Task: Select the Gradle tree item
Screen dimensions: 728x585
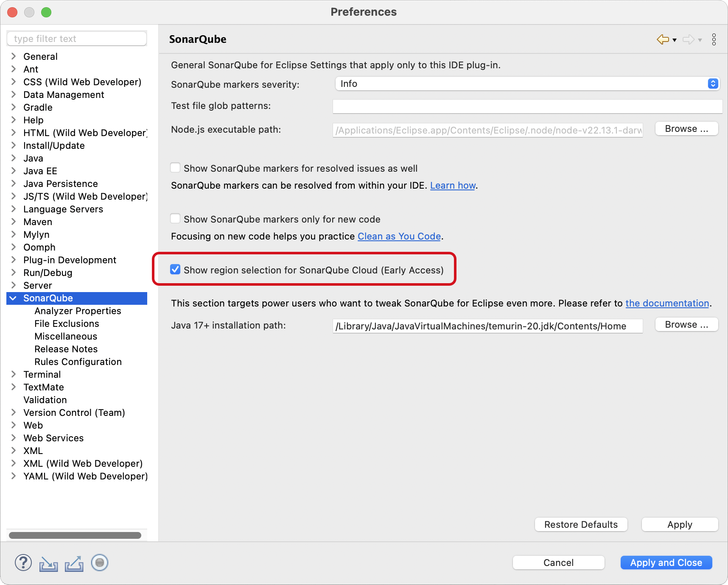Action: (x=38, y=107)
